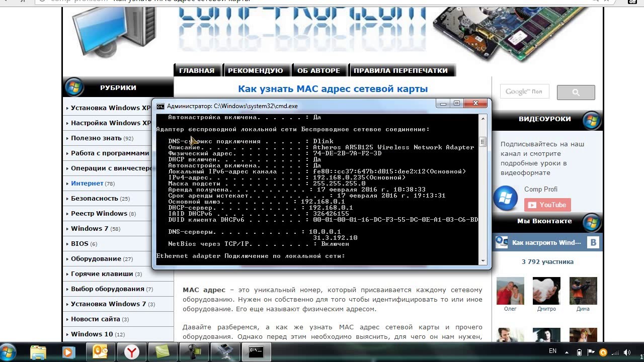This screenshot has width=644, height=362.
Task: Open the volume speaker tray icon
Action: tap(627, 352)
